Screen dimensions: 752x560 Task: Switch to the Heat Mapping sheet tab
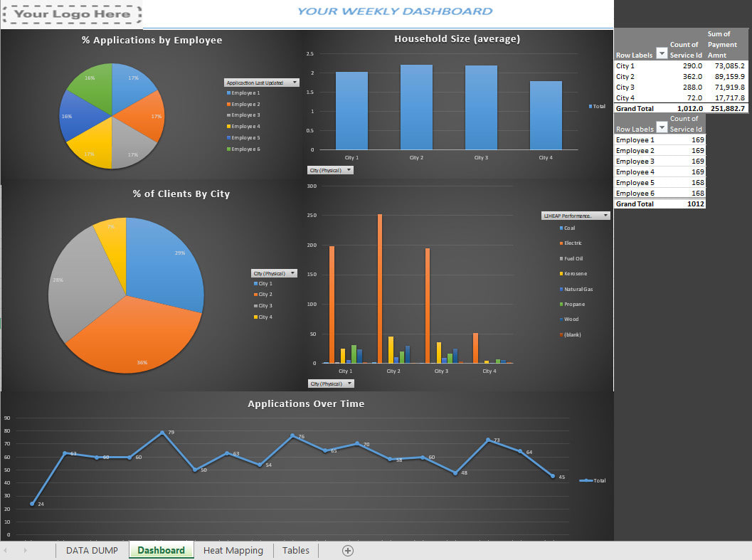233,550
